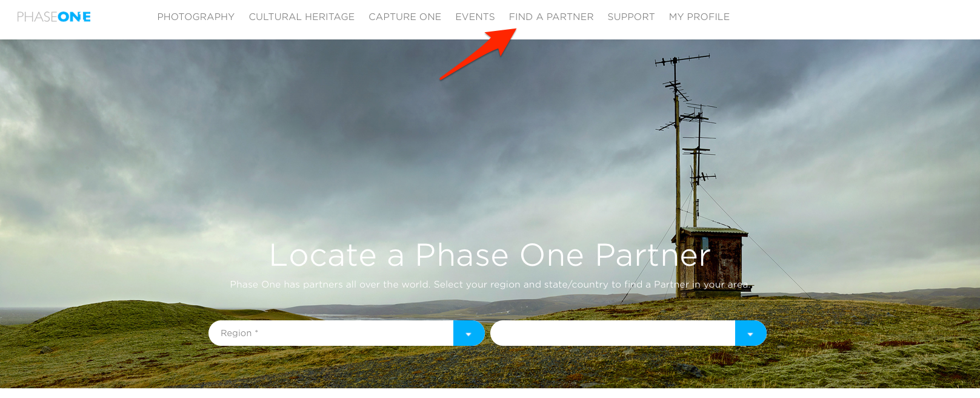Screen dimensions: 980x398
Task: Go to My Profile
Action: pyautogui.click(x=699, y=17)
